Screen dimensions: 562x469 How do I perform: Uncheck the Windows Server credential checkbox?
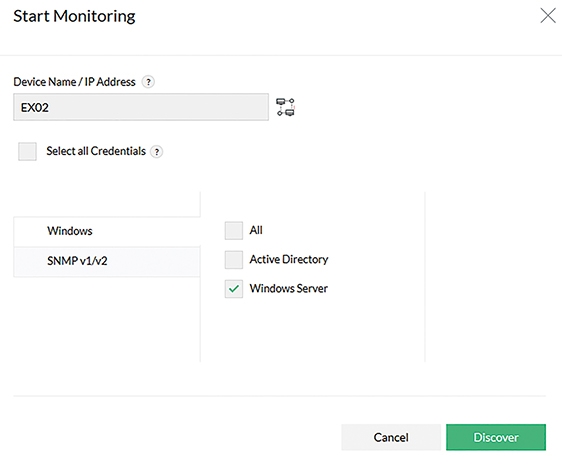coord(234,289)
